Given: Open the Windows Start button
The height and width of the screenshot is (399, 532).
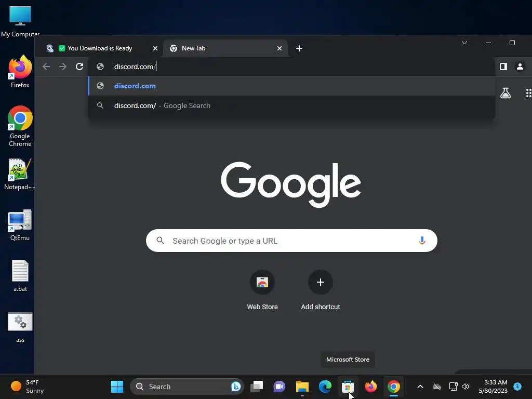Looking at the screenshot, I should (117, 387).
